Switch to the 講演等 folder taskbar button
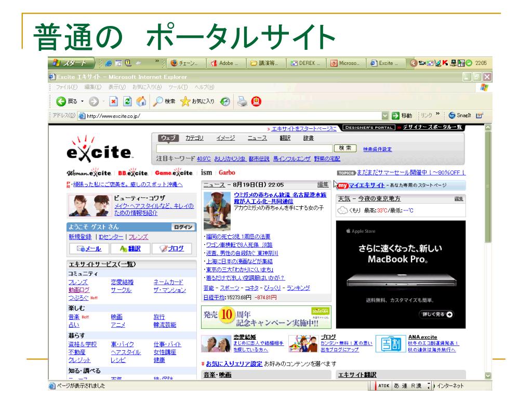 (x=264, y=63)
